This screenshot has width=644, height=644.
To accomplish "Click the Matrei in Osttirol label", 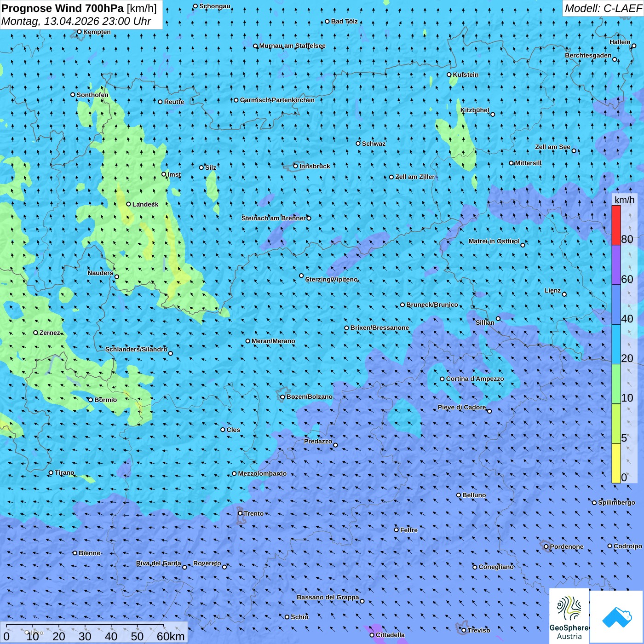I will coord(494,241).
